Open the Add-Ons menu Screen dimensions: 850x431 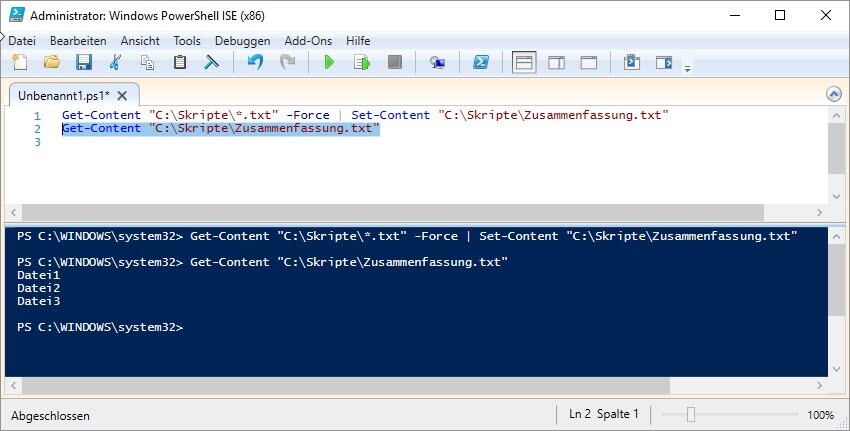point(309,40)
